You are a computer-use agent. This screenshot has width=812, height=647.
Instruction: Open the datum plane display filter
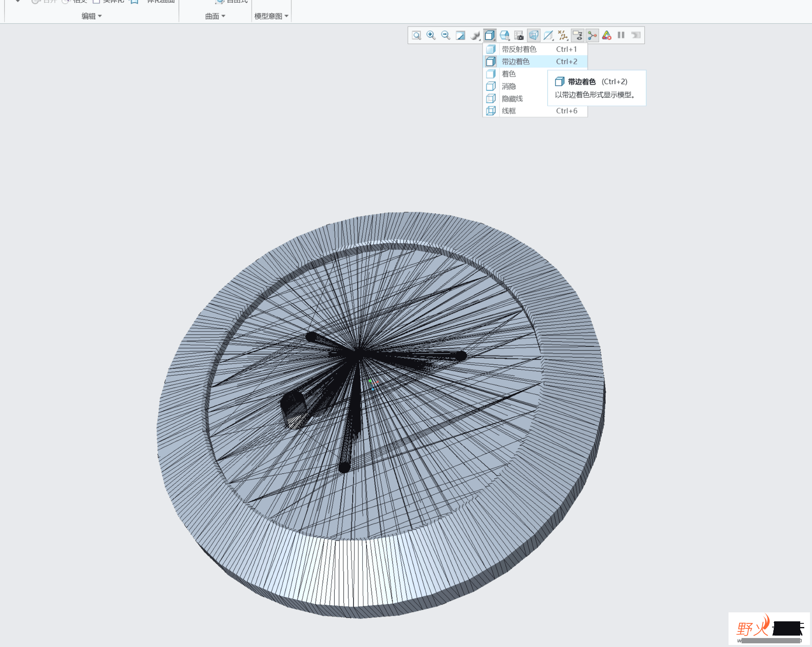548,35
